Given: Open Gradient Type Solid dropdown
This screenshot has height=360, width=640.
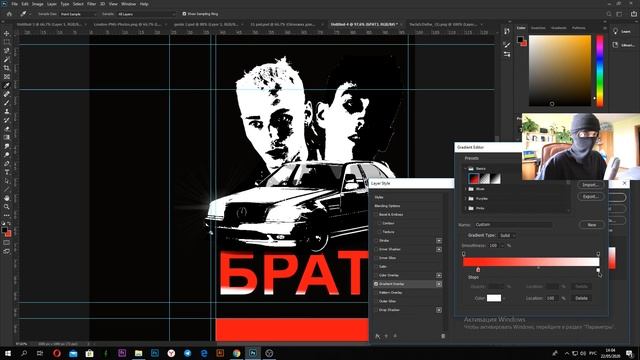Looking at the screenshot, I should click(x=507, y=236).
